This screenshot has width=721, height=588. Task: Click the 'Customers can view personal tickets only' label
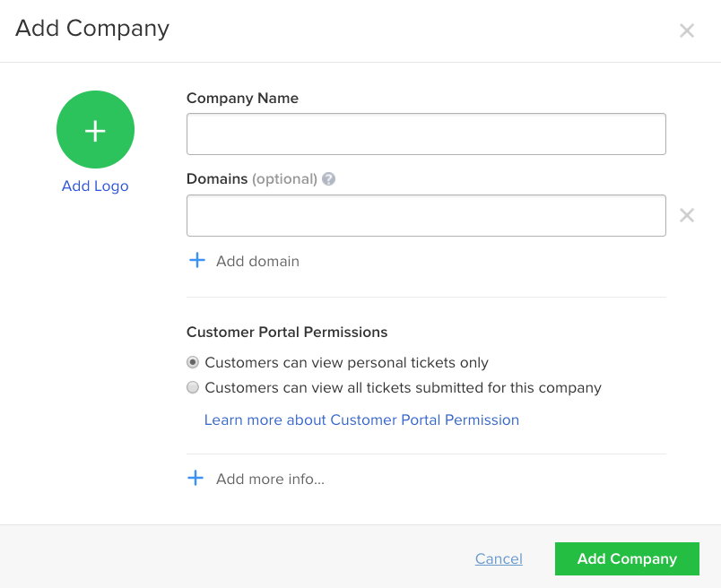346,363
